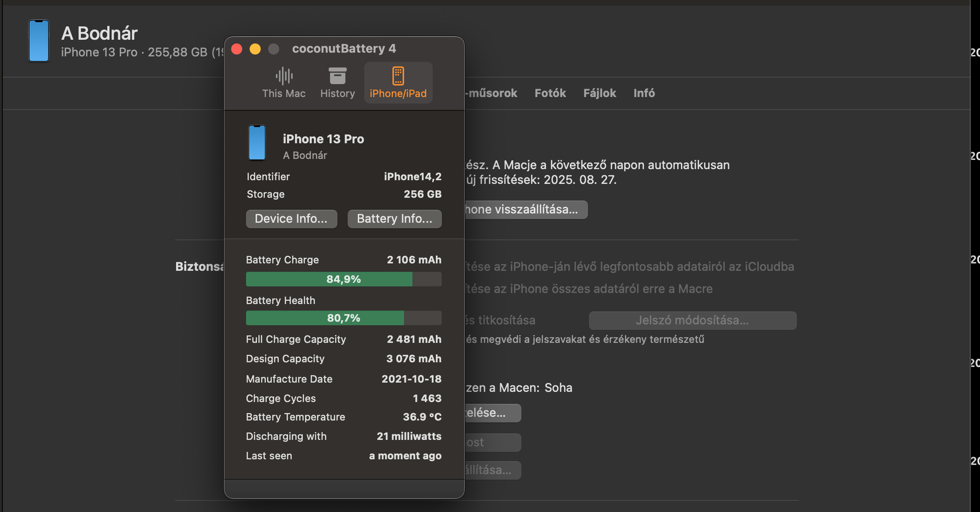This screenshot has width=980, height=512.
Task: Click the Charge Cycles value 1 463
Action: [x=427, y=399]
